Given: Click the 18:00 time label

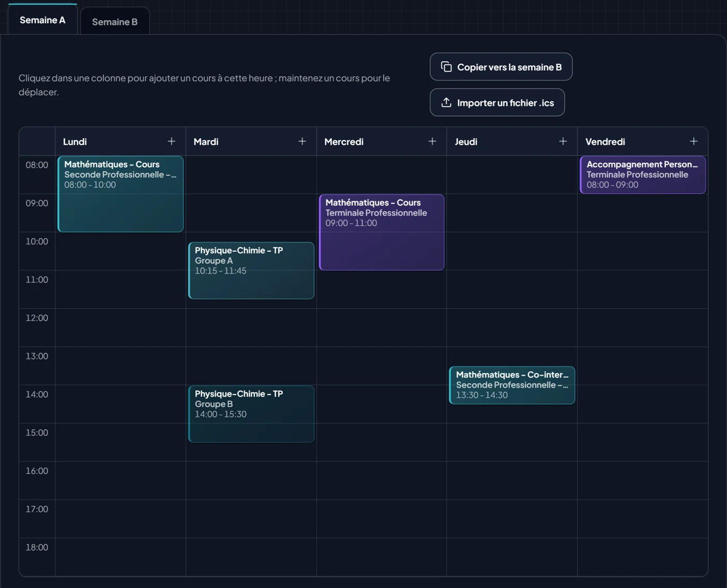Looking at the screenshot, I should pyautogui.click(x=37, y=548).
